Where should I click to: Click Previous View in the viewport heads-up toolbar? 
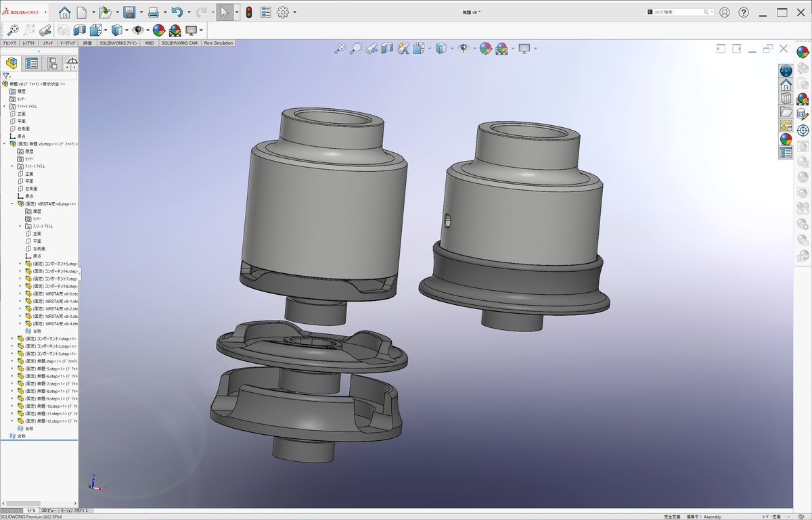pos(371,48)
